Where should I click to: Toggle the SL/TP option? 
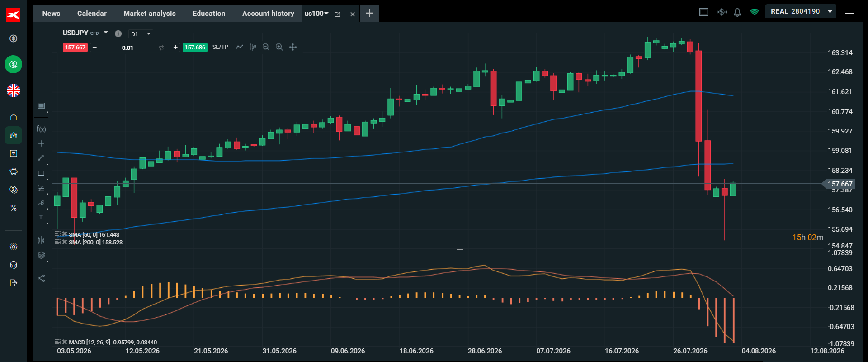(220, 47)
